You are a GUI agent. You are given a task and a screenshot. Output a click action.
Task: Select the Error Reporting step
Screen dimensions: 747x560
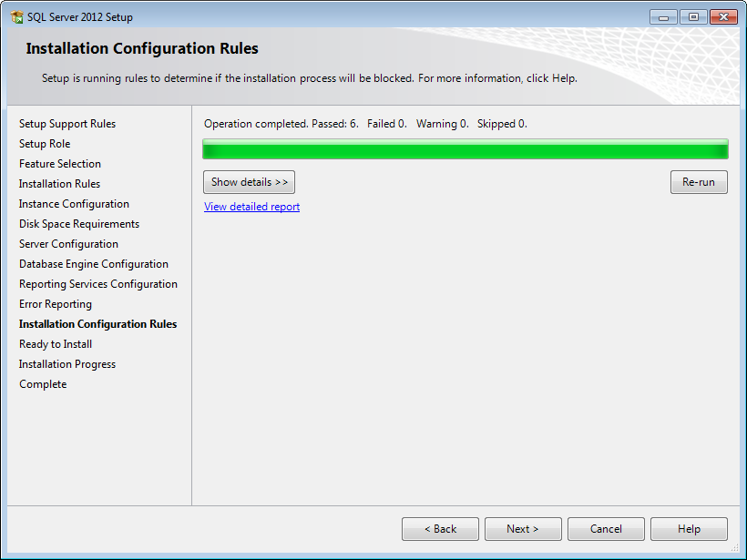(56, 304)
